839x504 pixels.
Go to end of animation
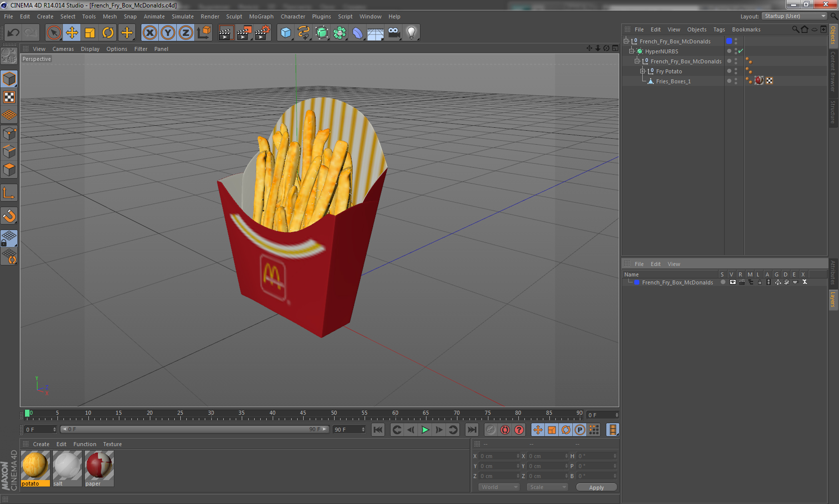pos(472,430)
